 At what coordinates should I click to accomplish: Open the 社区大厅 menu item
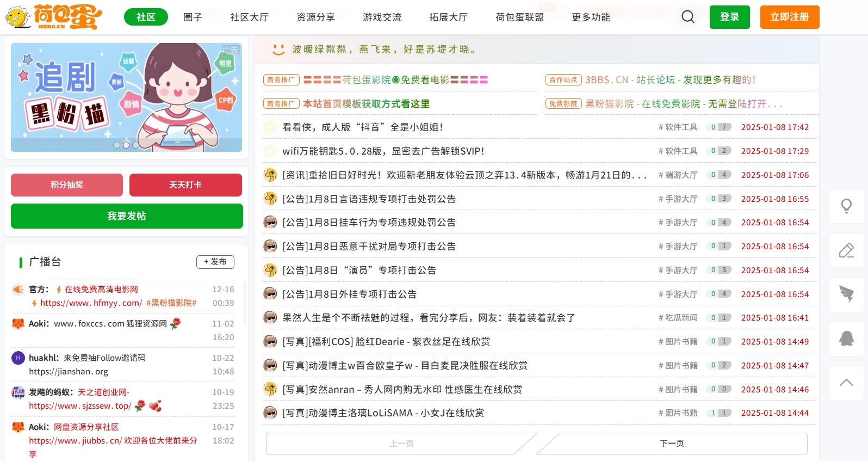click(x=250, y=17)
